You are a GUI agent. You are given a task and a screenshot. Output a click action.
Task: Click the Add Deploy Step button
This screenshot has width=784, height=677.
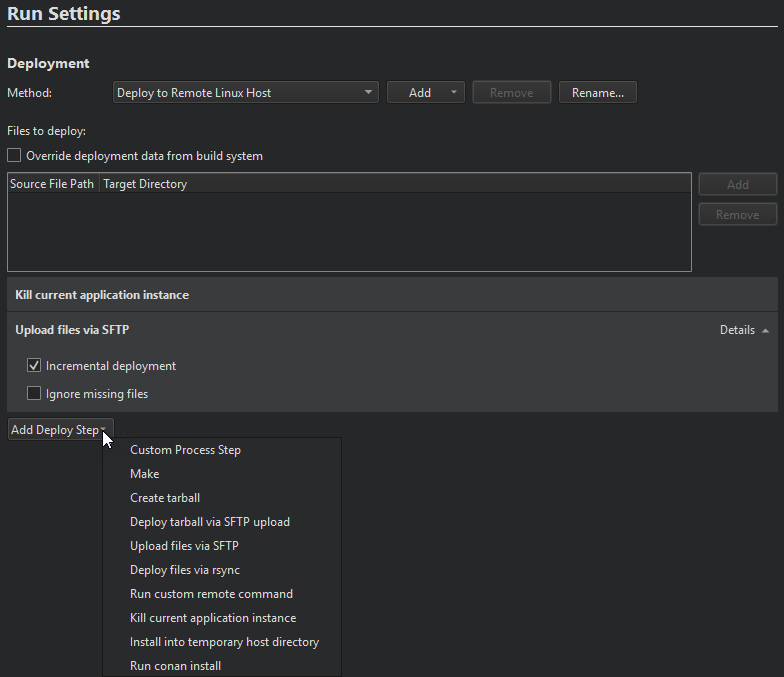[x=59, y=430]
